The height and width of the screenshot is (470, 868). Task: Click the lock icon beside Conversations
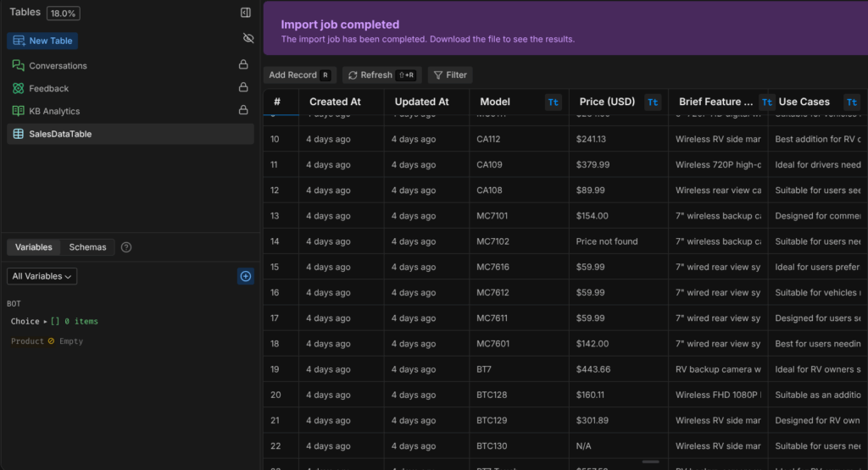243,64
